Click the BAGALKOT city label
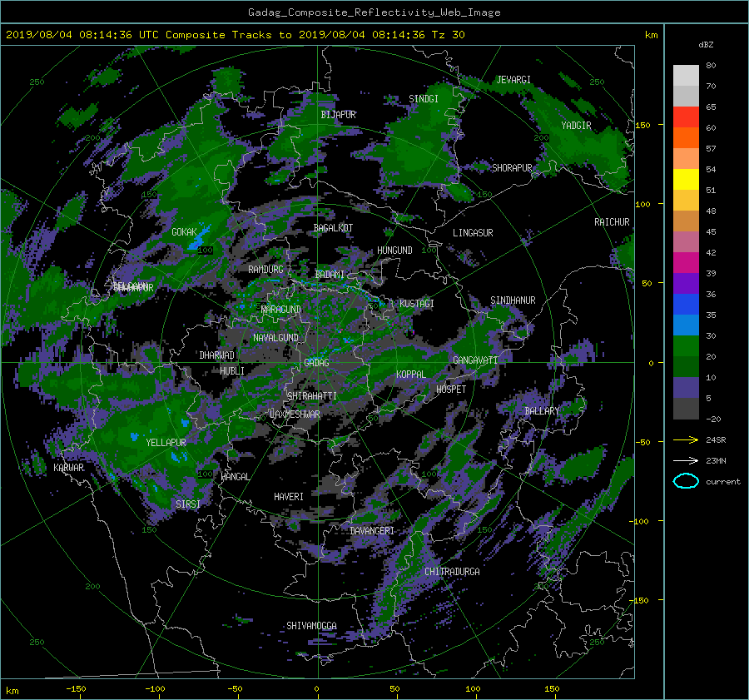Viewport: 749px width, 700px height. (333, 228)
